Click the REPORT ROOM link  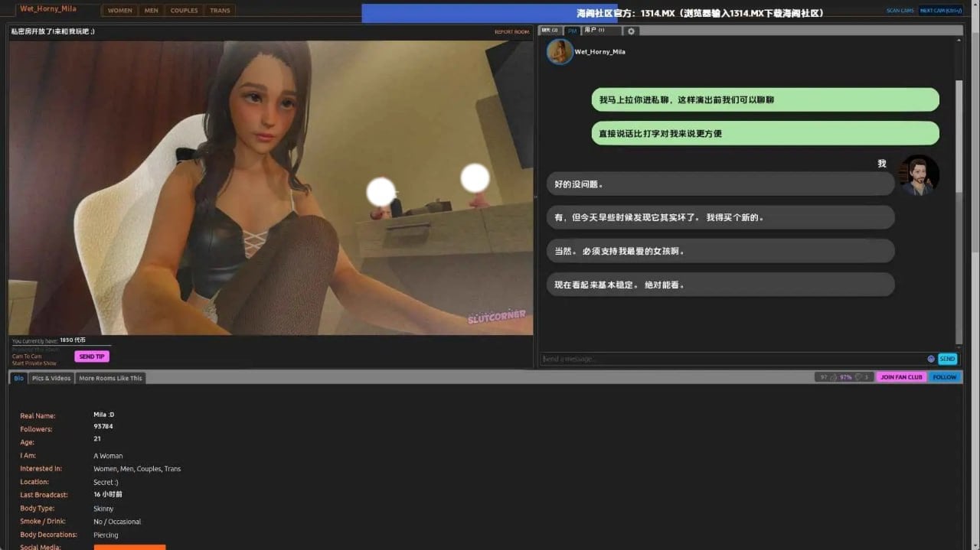coord(511,32)
